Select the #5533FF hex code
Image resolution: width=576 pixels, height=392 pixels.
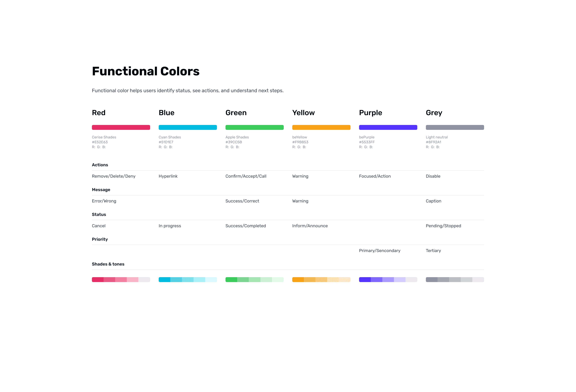[367, 142]
